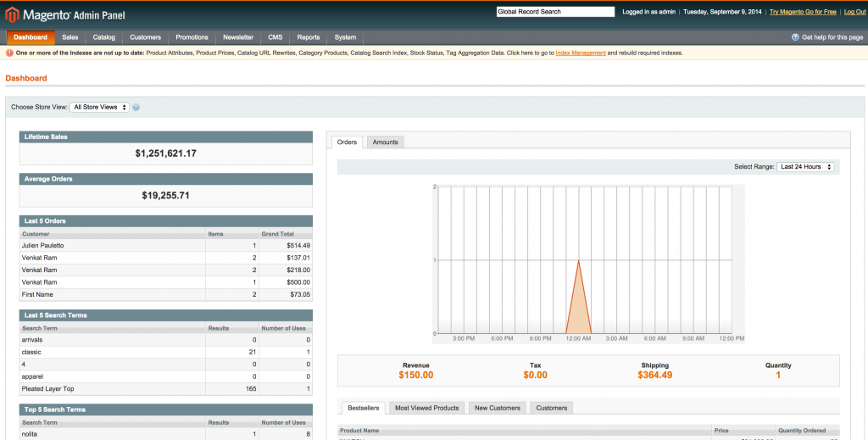Click the help icon beside store view
This screenshot has height=440, width=868.
pyautogui.click(x=136, y=108)
